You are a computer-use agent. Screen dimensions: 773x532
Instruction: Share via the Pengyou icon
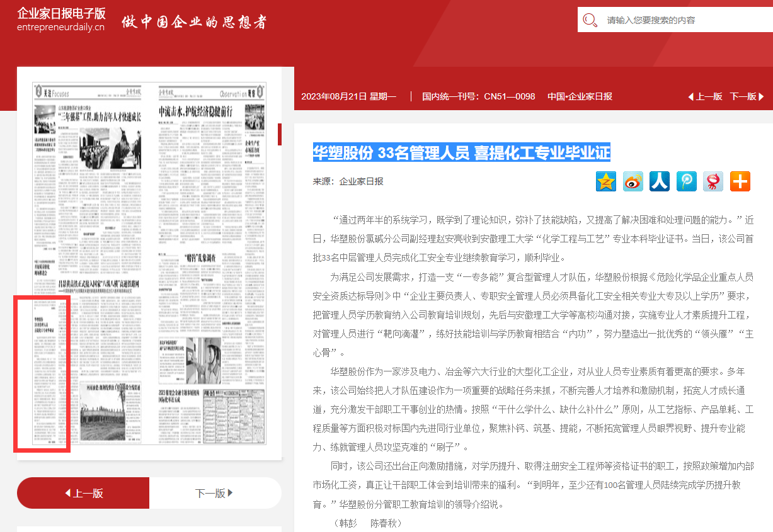click(686, 181)
